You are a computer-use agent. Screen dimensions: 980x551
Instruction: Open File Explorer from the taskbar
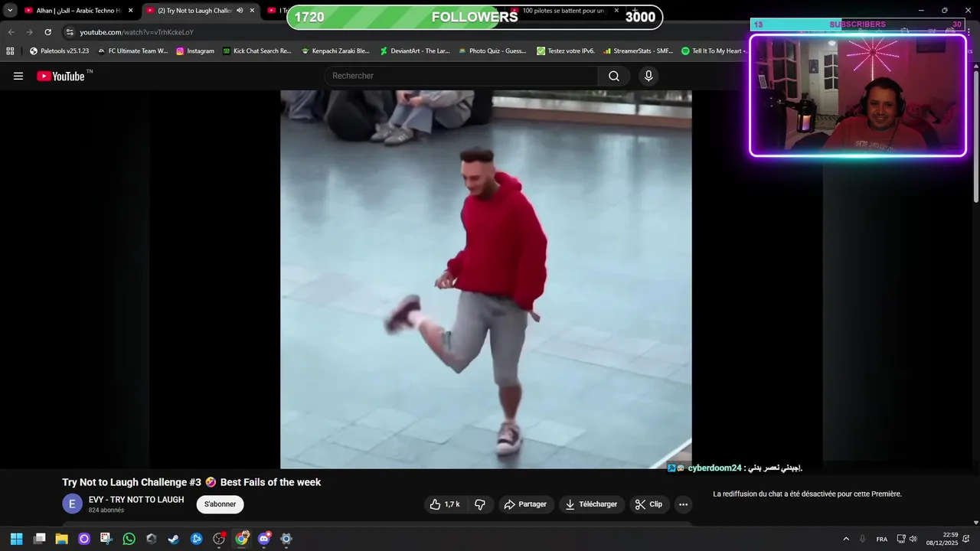[61, 539]
